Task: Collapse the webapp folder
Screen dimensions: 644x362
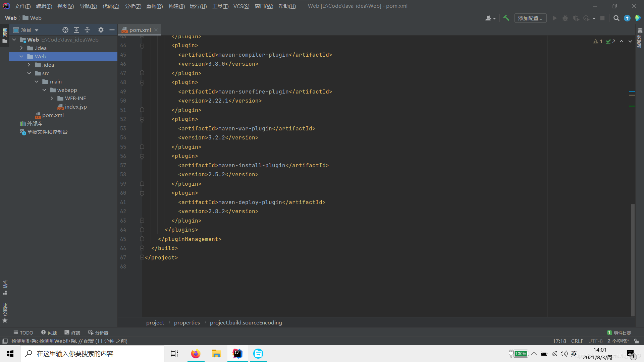Action: (44, 90)
